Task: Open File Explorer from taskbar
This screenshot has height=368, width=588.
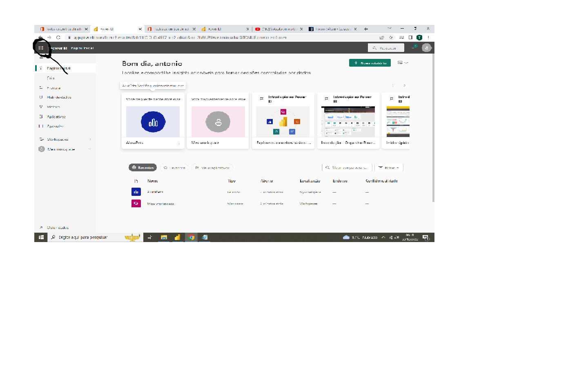Action: (164, 237)
